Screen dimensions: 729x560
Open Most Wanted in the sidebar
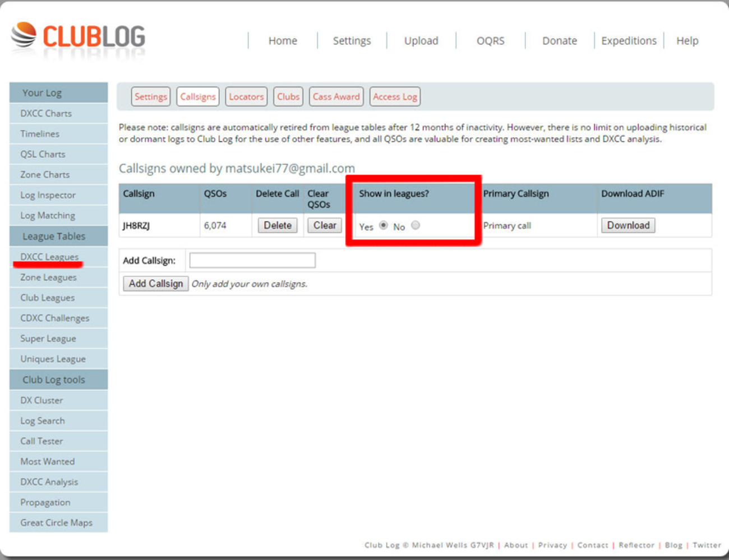pos(47,461)
